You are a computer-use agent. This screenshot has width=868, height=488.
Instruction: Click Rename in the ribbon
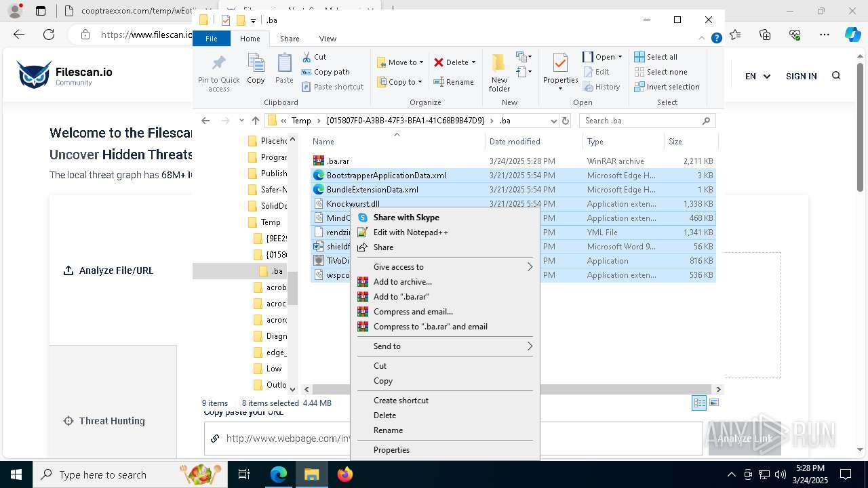click(454, 82)
